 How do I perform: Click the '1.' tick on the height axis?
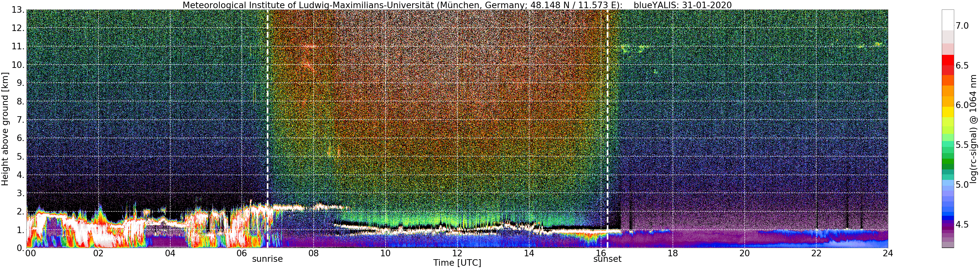pyautogui.click(x=20, y=229)
